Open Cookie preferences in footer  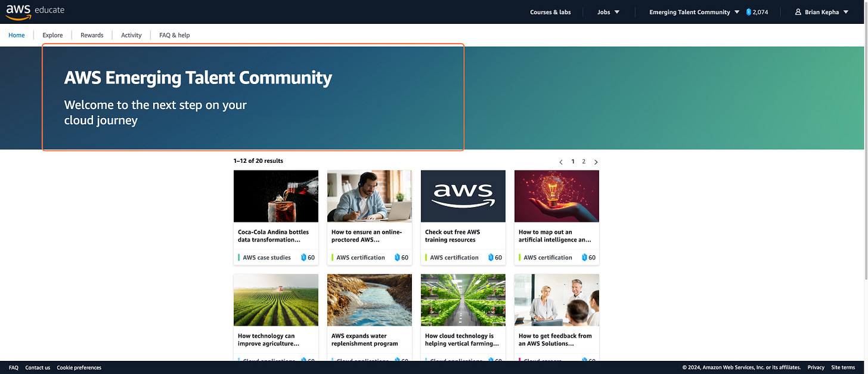point(79,367)
